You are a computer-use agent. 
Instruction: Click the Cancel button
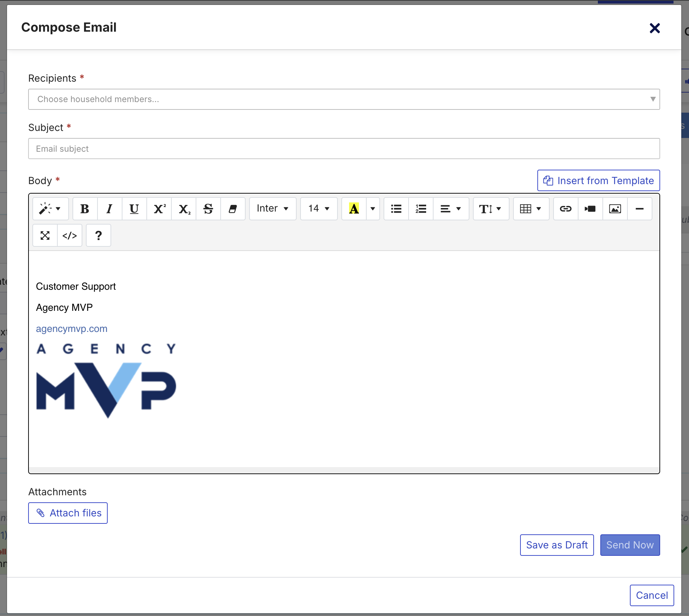coord(652,595)
